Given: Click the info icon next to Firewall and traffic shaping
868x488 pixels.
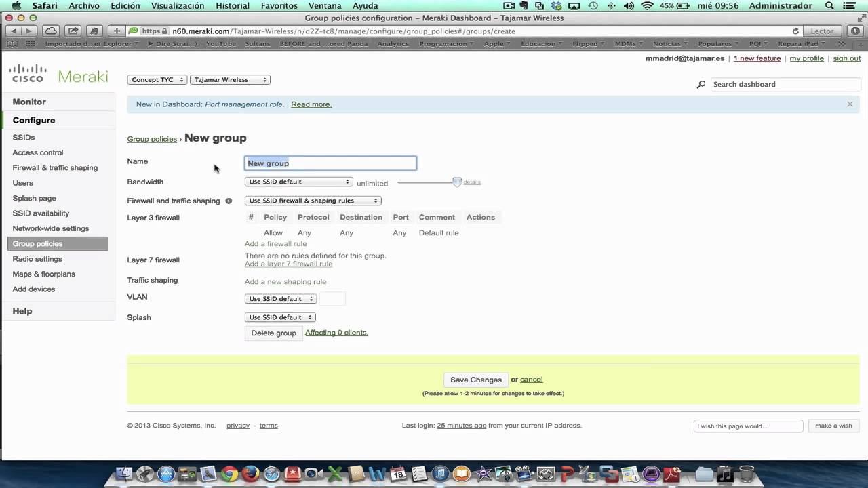Looking at the screenshot, I should click(x=229, y=201).
